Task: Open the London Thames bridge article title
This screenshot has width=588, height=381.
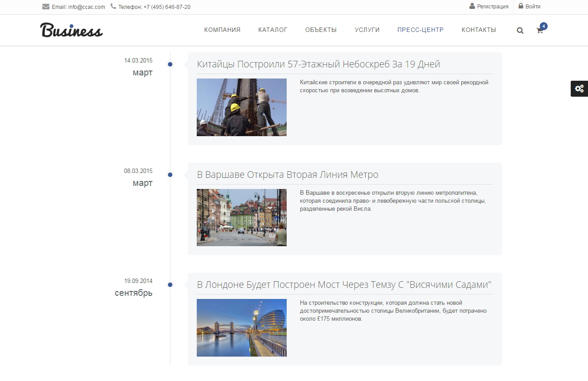Action: point(344,285)
